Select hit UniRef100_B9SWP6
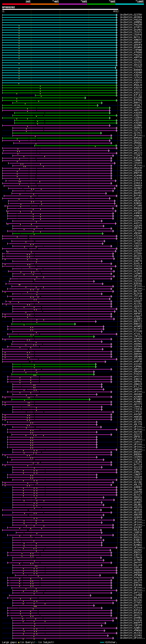The height and width of the screenshot is (644, 146). (x=131, y=47)
